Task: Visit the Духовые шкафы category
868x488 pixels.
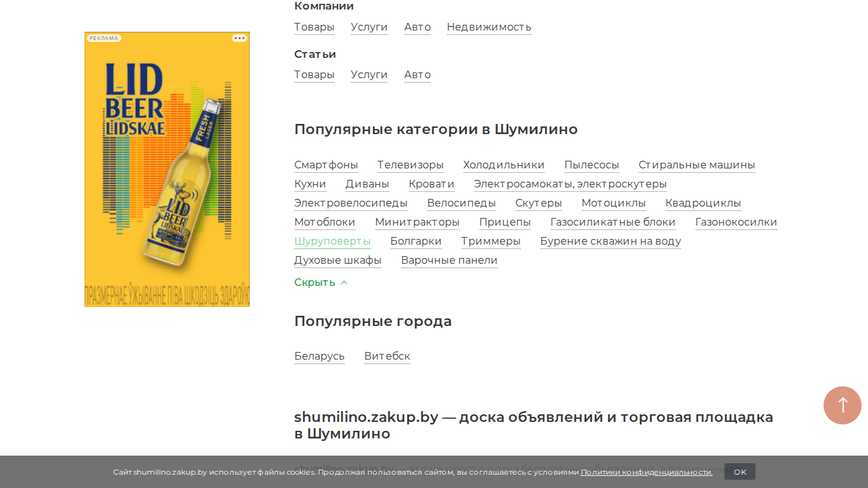Action: (x=338, y=261)
